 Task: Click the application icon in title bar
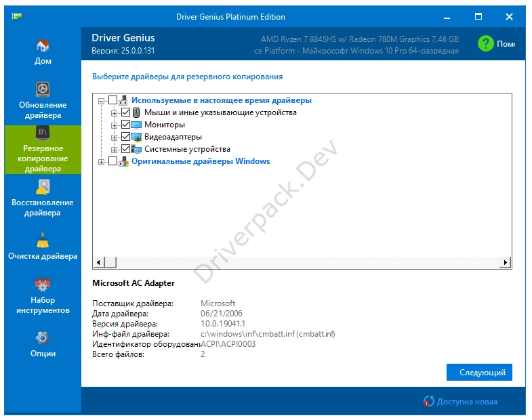coord(17,16)
